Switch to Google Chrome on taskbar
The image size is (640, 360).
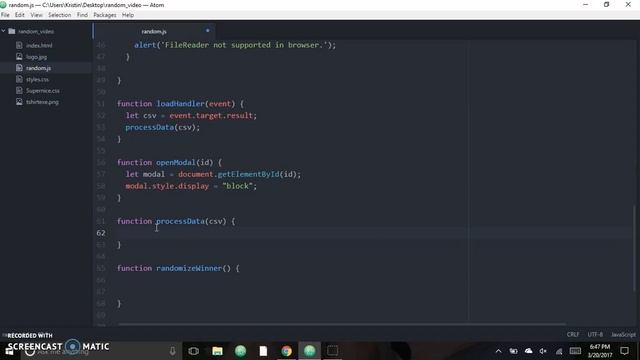click(287, 351)
